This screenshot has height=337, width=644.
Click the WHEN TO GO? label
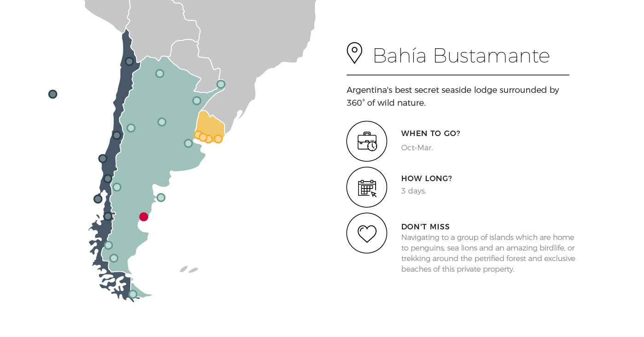430,133
